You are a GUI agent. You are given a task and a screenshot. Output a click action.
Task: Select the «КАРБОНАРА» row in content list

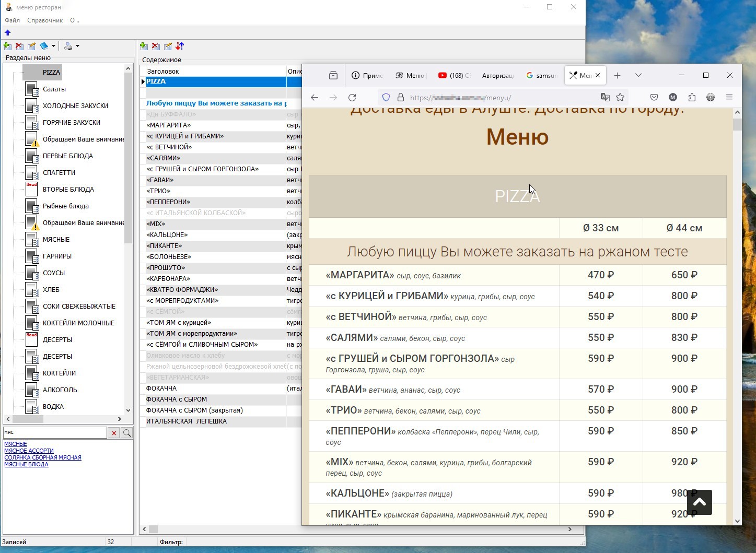pos(168,279)
